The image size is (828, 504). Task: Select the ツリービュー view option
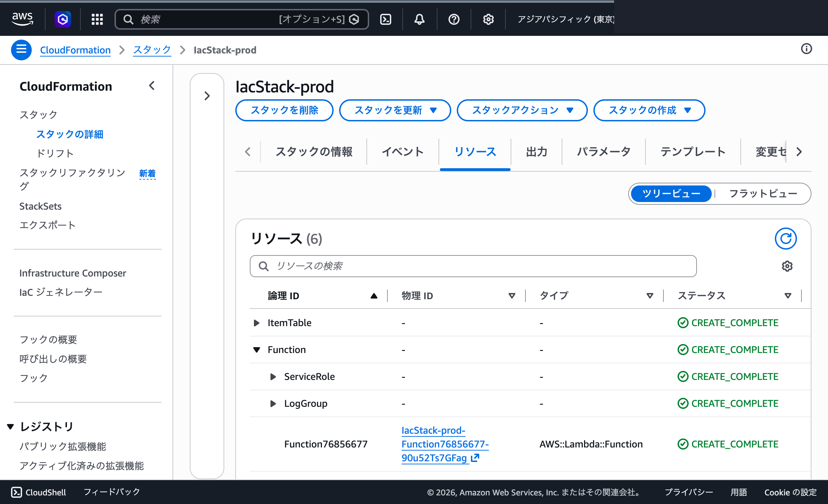point(671,194)
